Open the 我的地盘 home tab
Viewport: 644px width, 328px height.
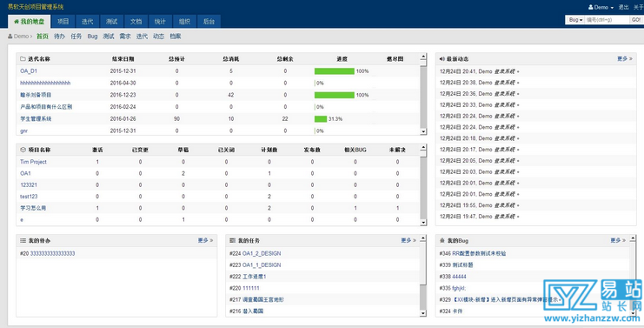tap(29, 22)
